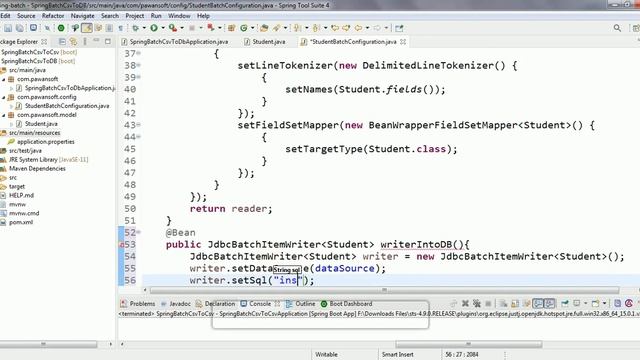Expand StudentBatchConfiguration.java tree node
The width and height of the screenshot is (640, 360).
pyautogui.click(x=11, y=106)
